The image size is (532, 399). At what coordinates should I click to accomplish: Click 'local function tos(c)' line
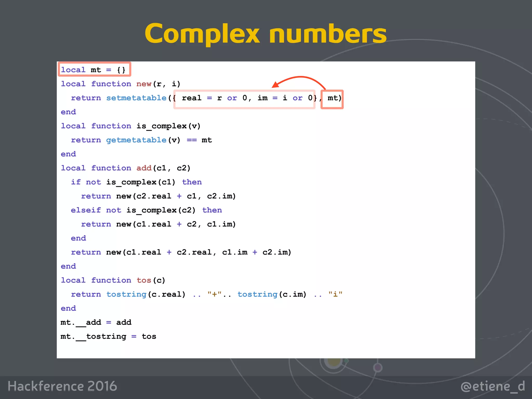[113, 280]
